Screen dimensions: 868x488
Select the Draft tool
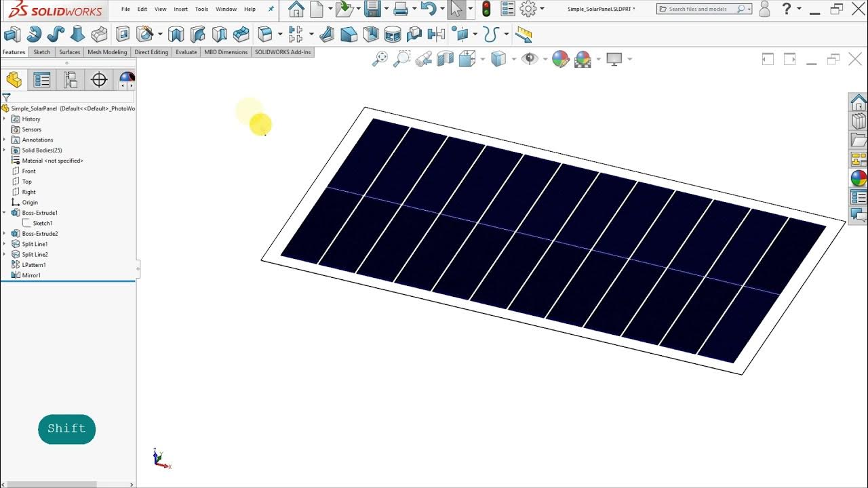click(349, 34)
